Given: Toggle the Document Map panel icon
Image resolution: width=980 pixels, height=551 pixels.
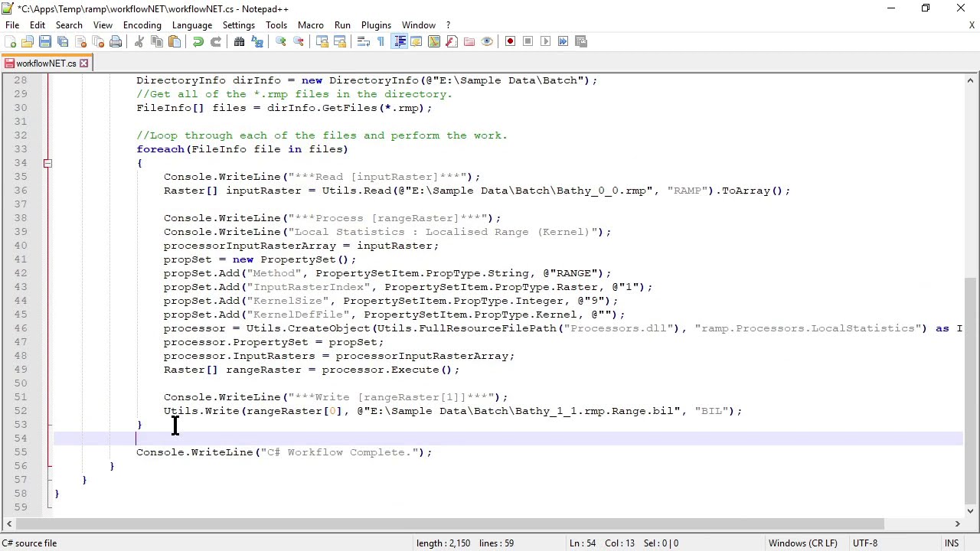Looking at the screenshot, I should (x=434, y=41).
